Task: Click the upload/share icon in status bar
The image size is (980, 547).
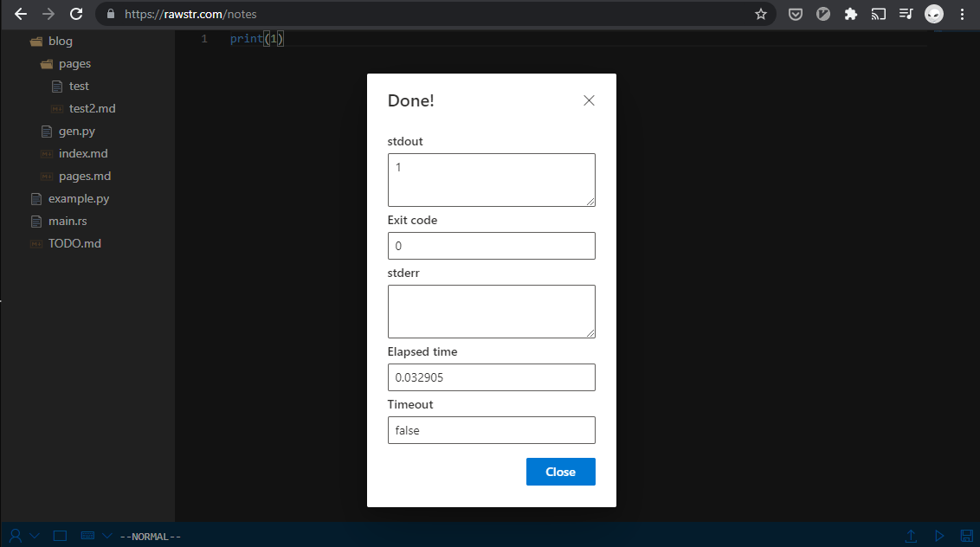Action: tap(911, 536)
